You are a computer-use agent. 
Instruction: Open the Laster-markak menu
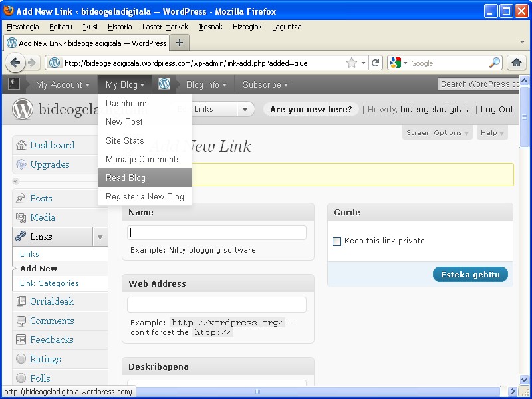click(165, 27)
